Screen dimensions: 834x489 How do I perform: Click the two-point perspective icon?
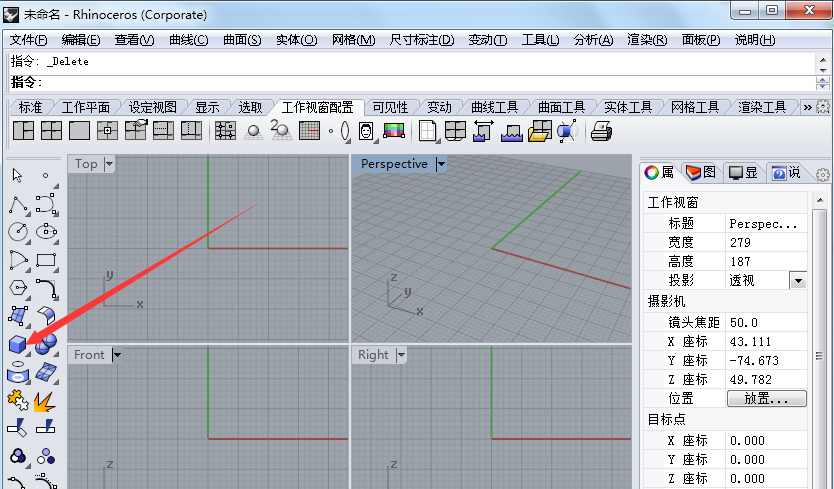[x=281, y=130]
